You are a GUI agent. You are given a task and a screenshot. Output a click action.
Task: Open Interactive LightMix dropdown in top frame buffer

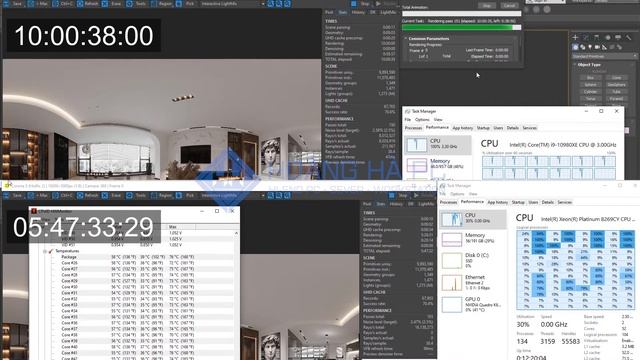tap(232, 4)
